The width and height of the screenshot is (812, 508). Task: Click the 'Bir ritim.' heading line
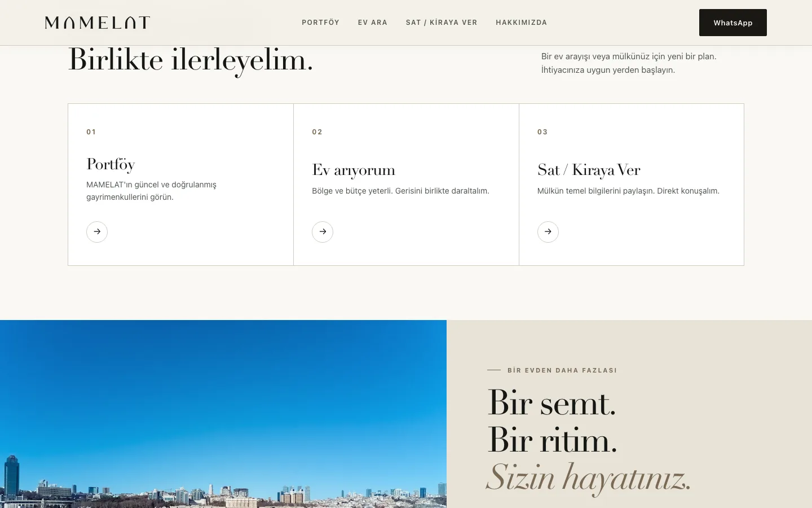pos(552,440)
